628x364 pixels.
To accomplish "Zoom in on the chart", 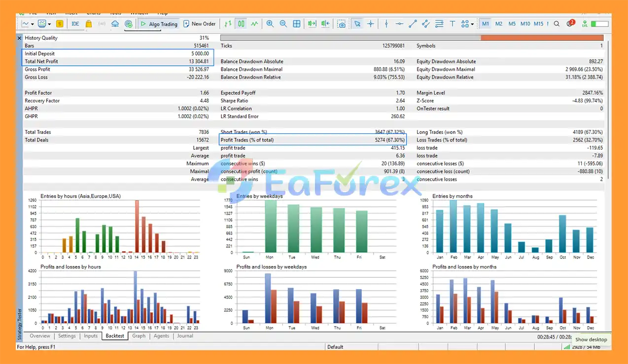I will click(270, 24).
